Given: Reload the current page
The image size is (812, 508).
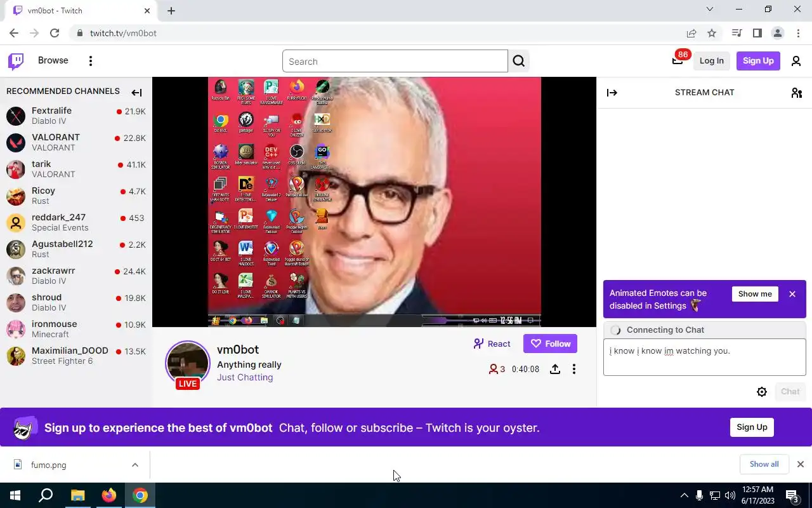Looking at the screenshot, I should tap(55, 33).
